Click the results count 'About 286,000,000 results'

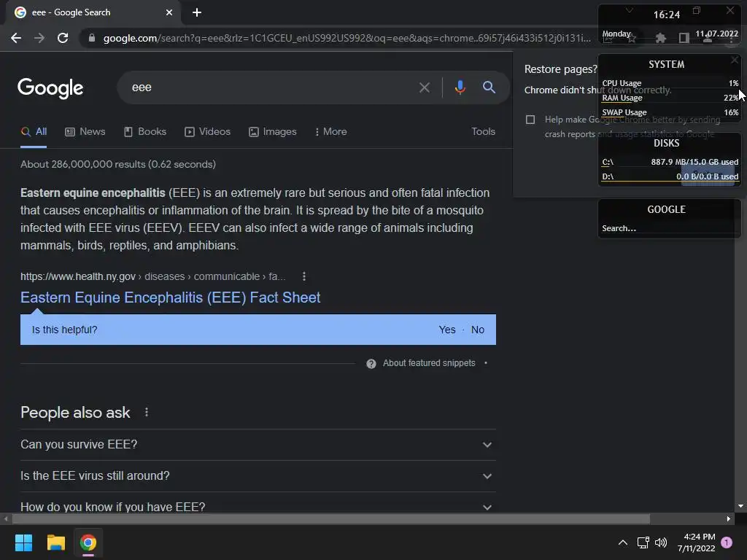click(x=118, y=164)
